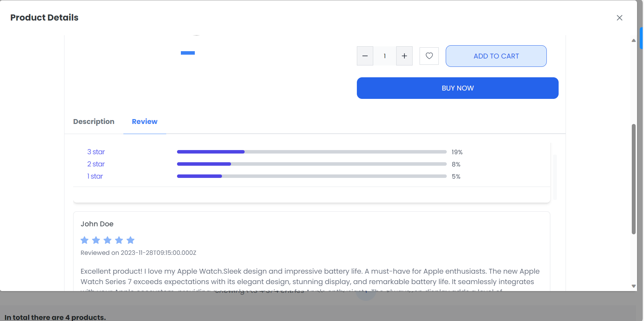Image resolution: width=644 pixels, height=321 pixels.
Task: Decrease quantity with the minus button
Action: click(x=365, y=56)
